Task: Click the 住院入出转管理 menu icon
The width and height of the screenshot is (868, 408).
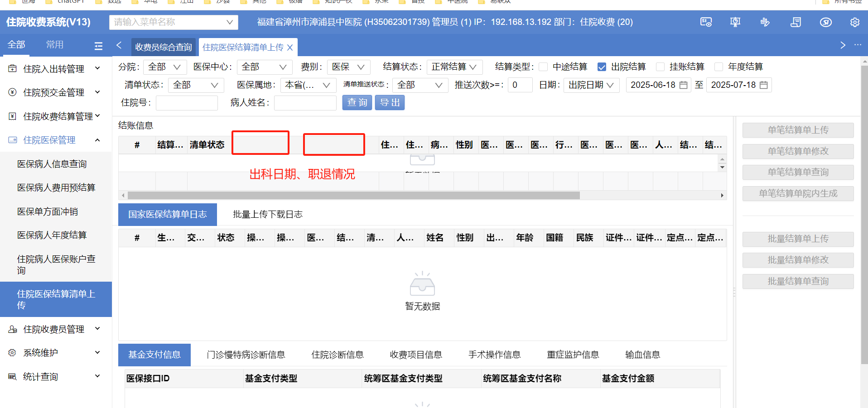Action: 13,69
